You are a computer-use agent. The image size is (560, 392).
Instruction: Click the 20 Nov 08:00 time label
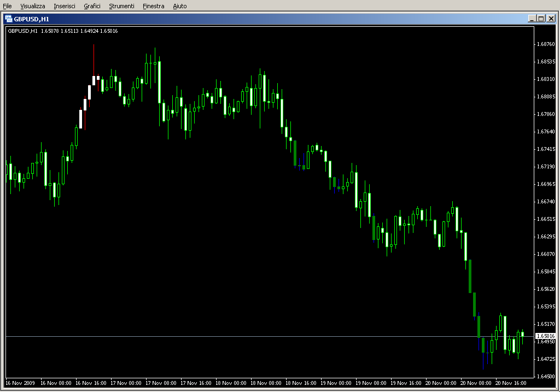click(x=476, y=383)
